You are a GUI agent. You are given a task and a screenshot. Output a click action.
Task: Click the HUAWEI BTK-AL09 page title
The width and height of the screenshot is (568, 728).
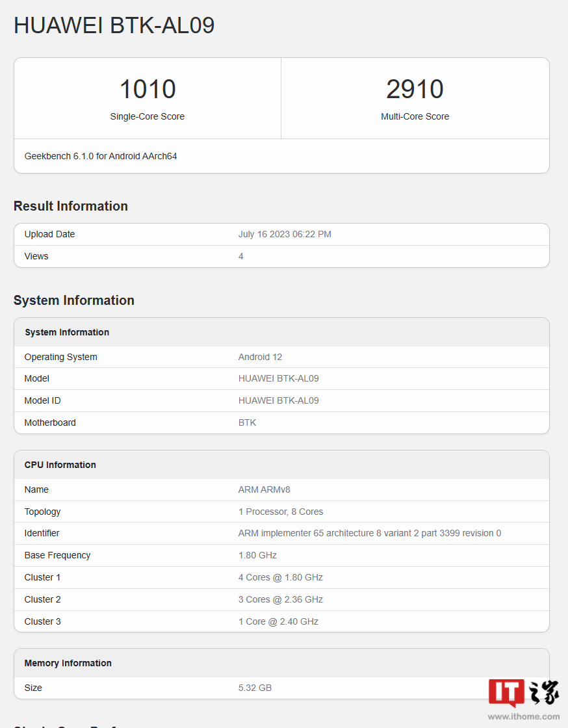point(114,25)
